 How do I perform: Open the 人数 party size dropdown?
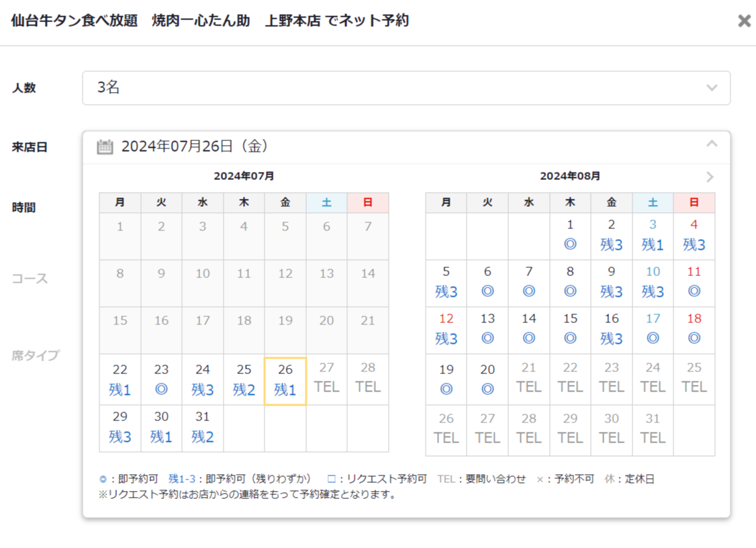point(406,88)
